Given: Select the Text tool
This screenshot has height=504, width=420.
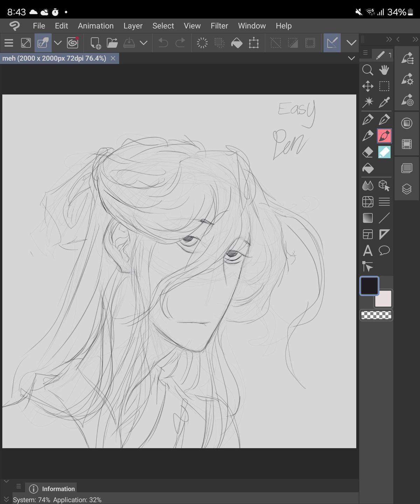Looking at the screenshot, I should tap(367, 250).
